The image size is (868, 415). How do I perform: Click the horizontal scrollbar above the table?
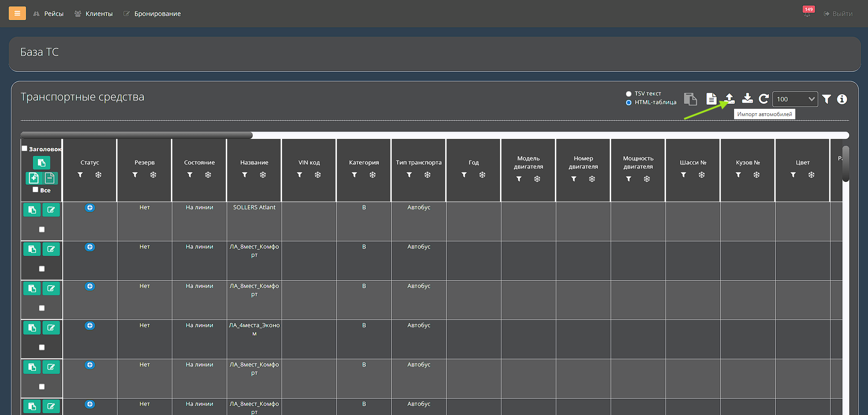coord(137,135)
